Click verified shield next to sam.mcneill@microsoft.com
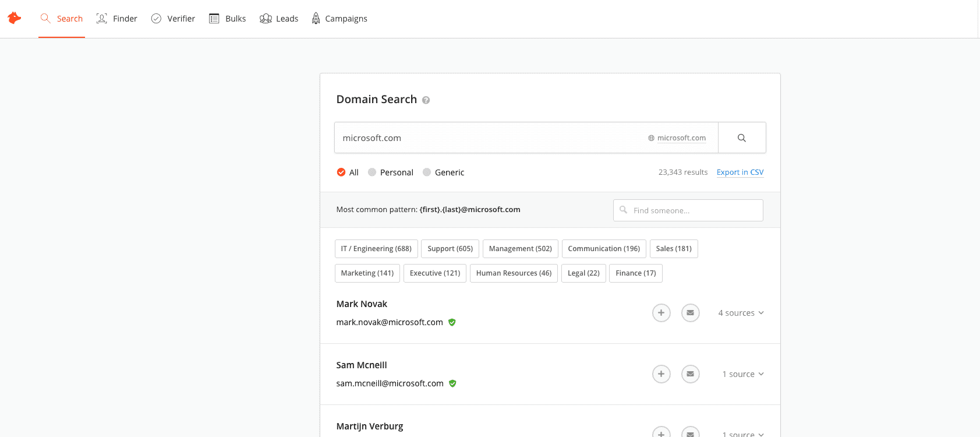 (x=452, y=383)
